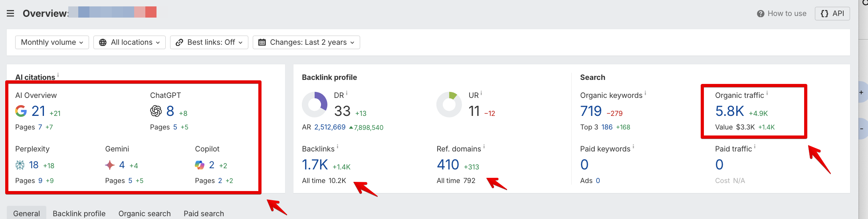Screen dimensions: 868x219
Task: Open Top 3 keywords count 186
Action: tap(607, 127)
